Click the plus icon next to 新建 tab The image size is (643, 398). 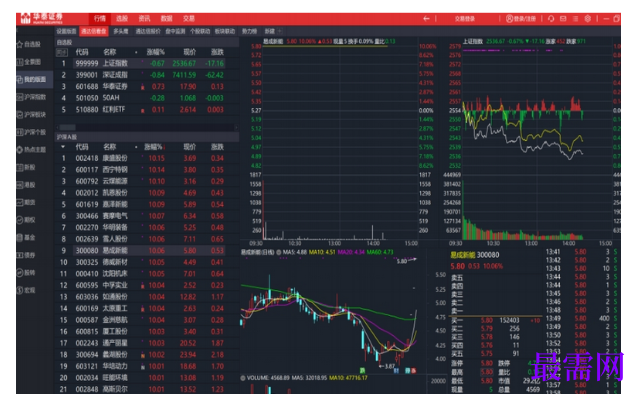tap(280, 31)
